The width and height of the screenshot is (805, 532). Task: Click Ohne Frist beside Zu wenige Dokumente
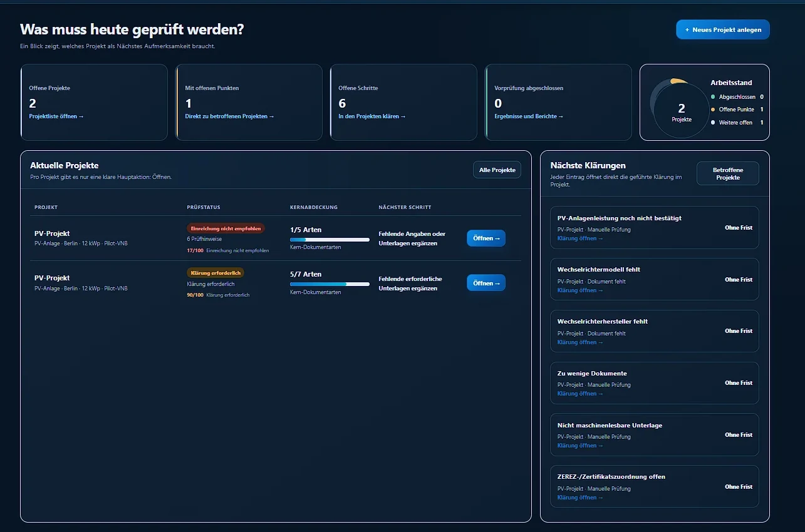(x=739, y=383)
